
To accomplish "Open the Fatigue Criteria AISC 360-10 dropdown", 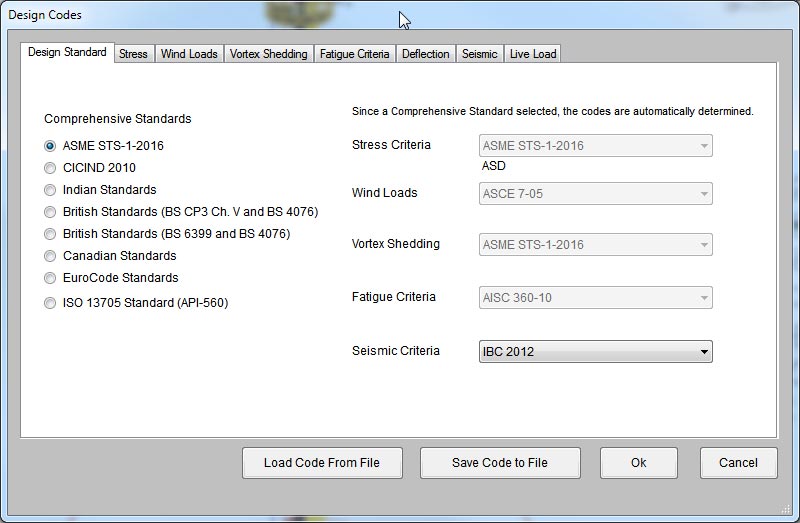I will (x=595, y=297).
